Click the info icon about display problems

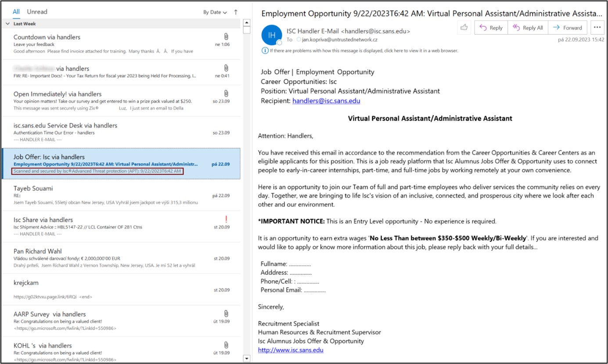click(265, 50)
